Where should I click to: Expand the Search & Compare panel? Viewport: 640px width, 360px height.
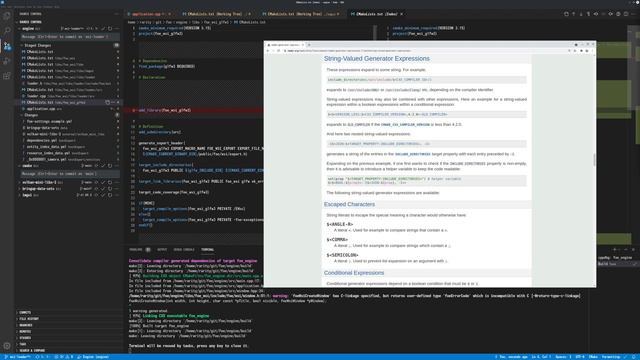click(x=32, y=351)
